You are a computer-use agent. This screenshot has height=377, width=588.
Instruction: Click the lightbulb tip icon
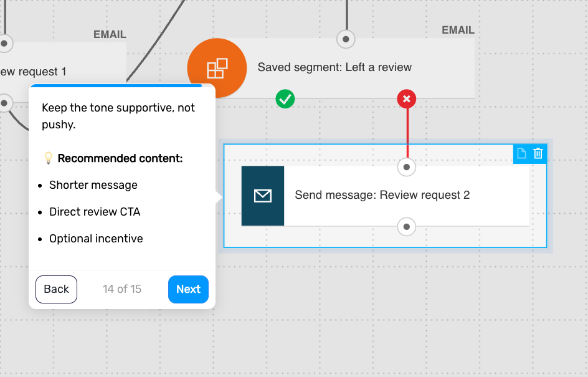coord(48,158)
